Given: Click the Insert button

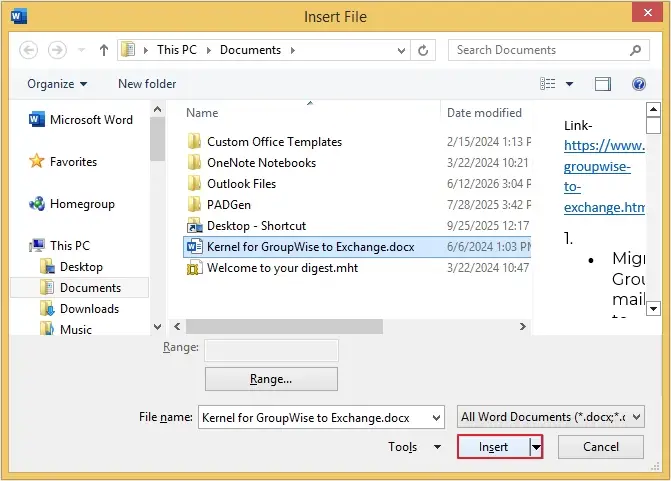Looking at the screenshot, I should point(493,447).
